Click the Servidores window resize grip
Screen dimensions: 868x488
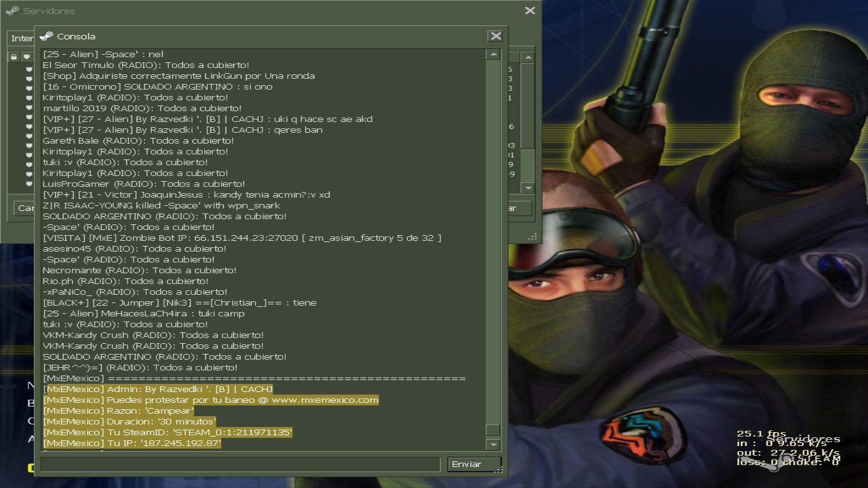tap(533, 236)
